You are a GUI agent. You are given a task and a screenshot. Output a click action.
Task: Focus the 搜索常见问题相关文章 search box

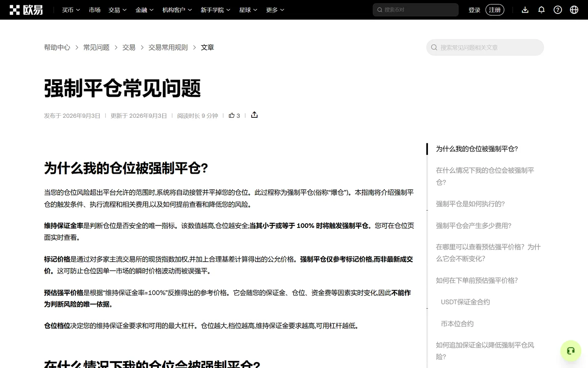click(x=485, y=48)
